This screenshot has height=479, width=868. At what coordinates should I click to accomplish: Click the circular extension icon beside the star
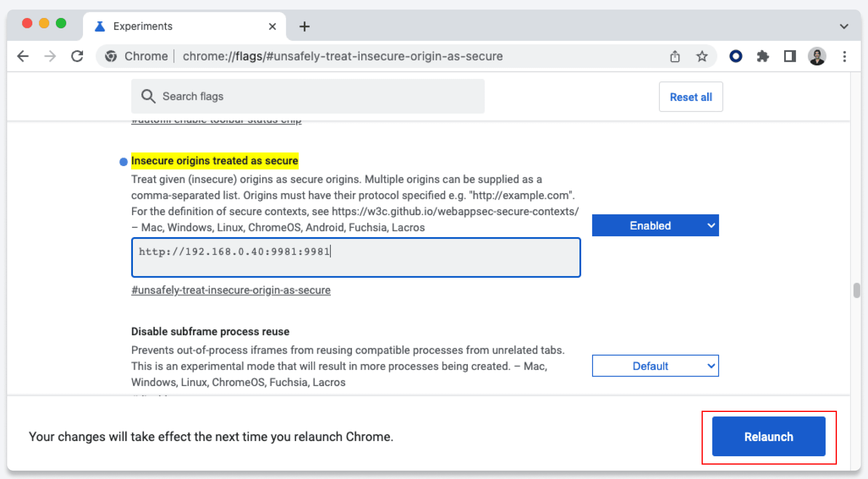point(736,56)
